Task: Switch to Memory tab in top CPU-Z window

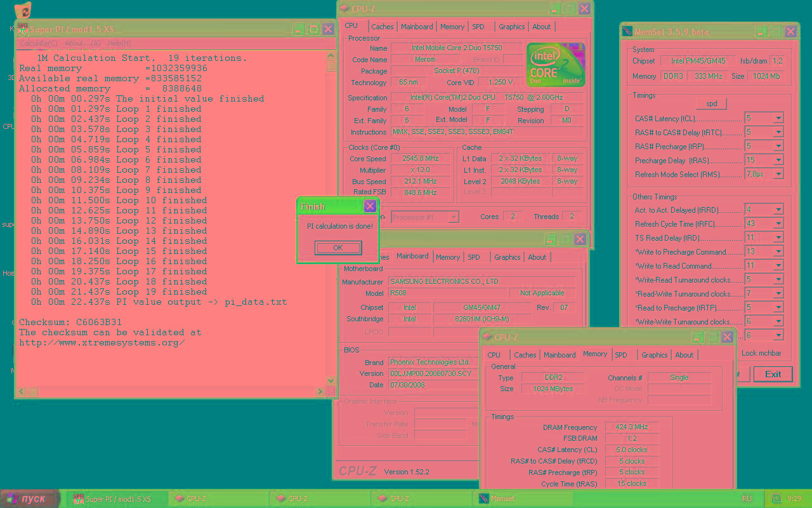Action: (x=452, y=27)
